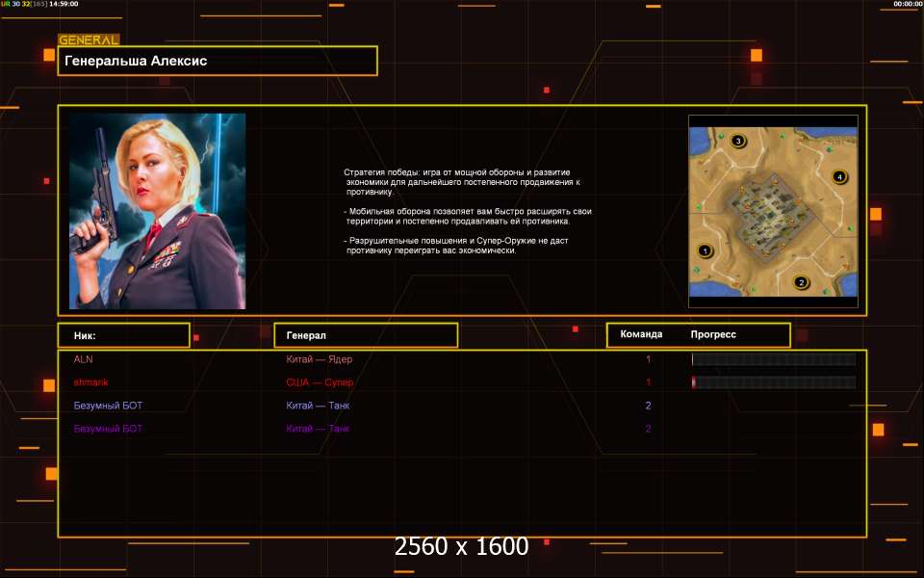Click team number 1 in ALN row
This screenshot has width=924, height=578.
click(648, 359)
